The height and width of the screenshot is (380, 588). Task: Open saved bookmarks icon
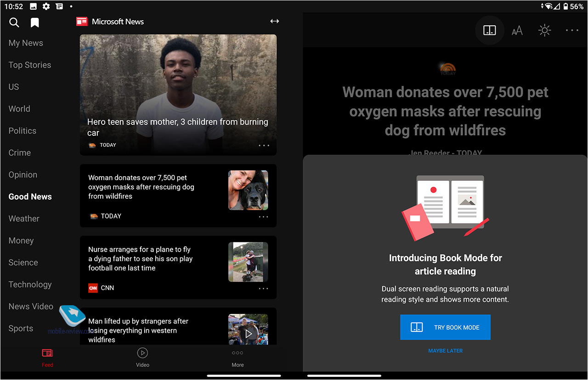click(x=35, y=22)
